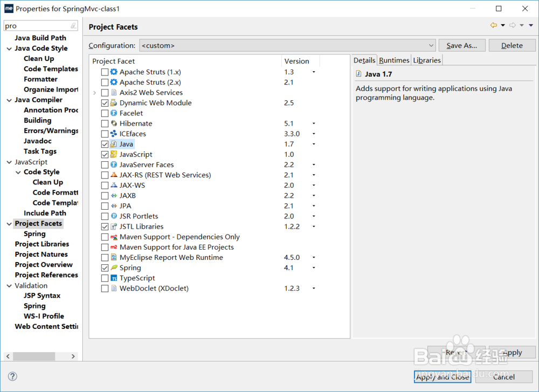The width and height of the screenshot is (539, 392).
Task: Uncheck the Dynamic Web Module facet
Action: tap(105, 103)
